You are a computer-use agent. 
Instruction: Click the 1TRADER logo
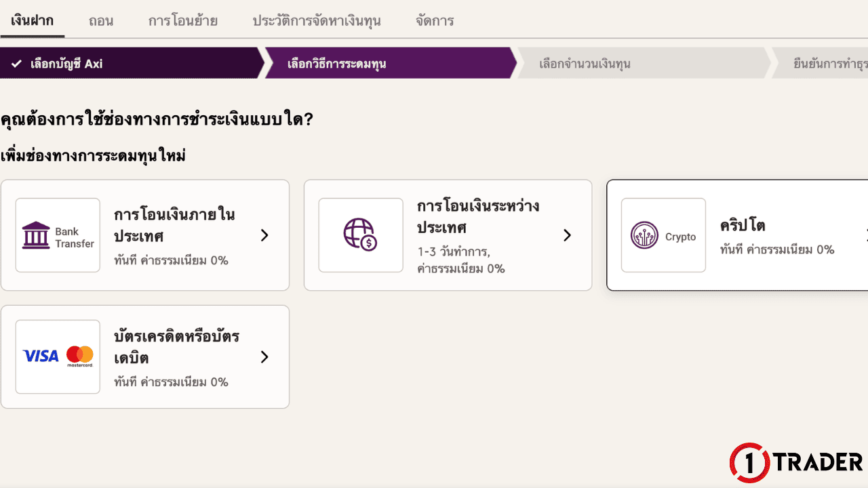793,462
